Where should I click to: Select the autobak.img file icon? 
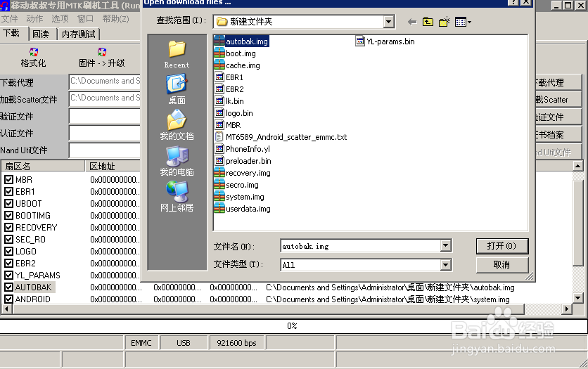tap(219, 41)
